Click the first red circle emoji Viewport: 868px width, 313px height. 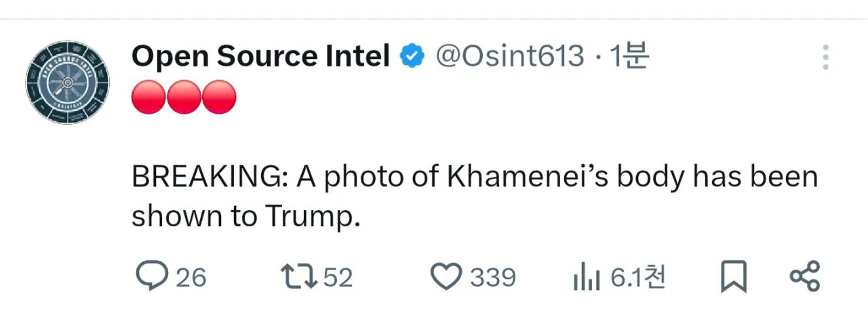[x=148, y=96]
